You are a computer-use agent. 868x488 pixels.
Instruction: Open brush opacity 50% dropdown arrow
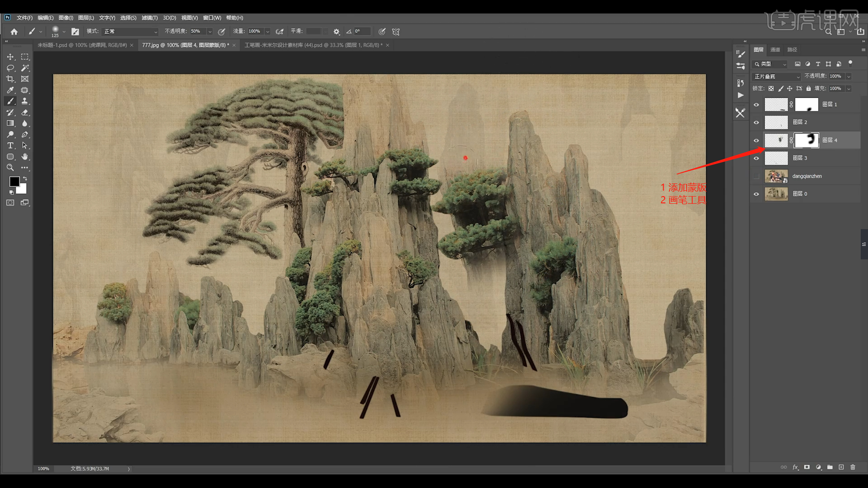(x=210, y=32)
